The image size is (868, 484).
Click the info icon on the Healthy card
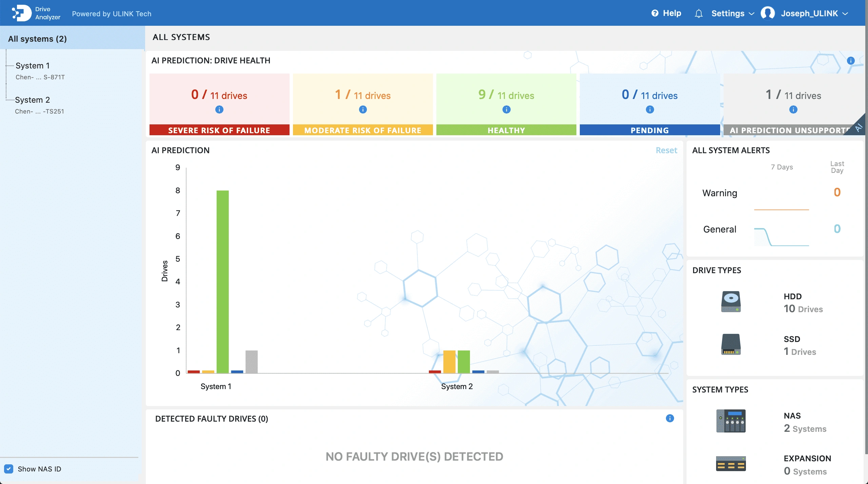506,109
